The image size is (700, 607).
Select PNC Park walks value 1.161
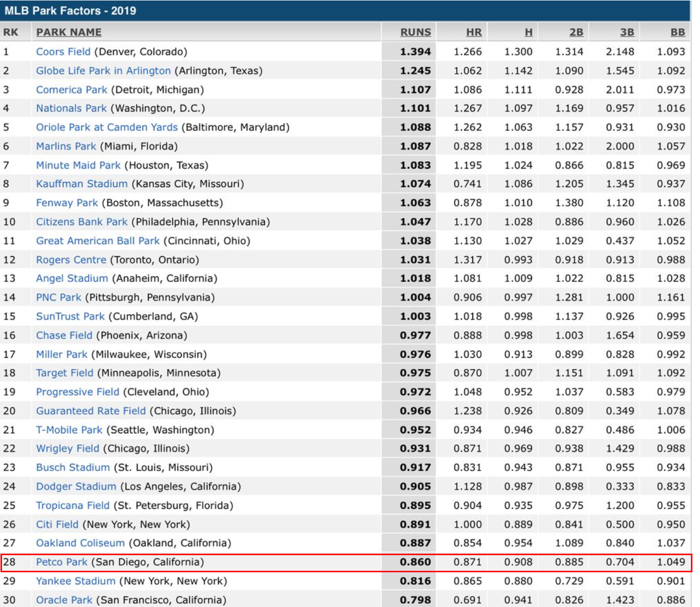[671, 297]
